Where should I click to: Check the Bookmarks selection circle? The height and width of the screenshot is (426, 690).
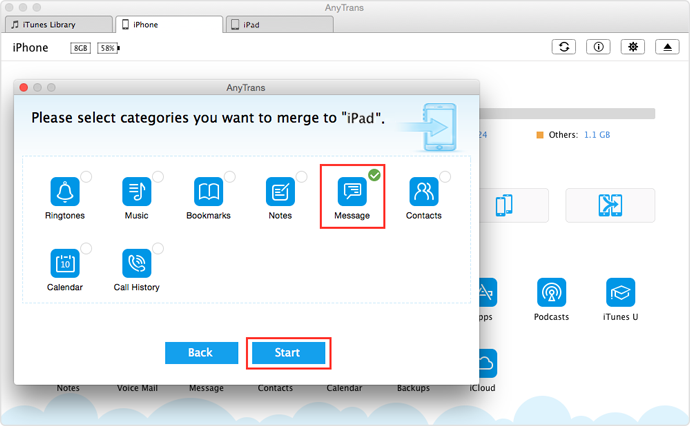tap(230, 177)
